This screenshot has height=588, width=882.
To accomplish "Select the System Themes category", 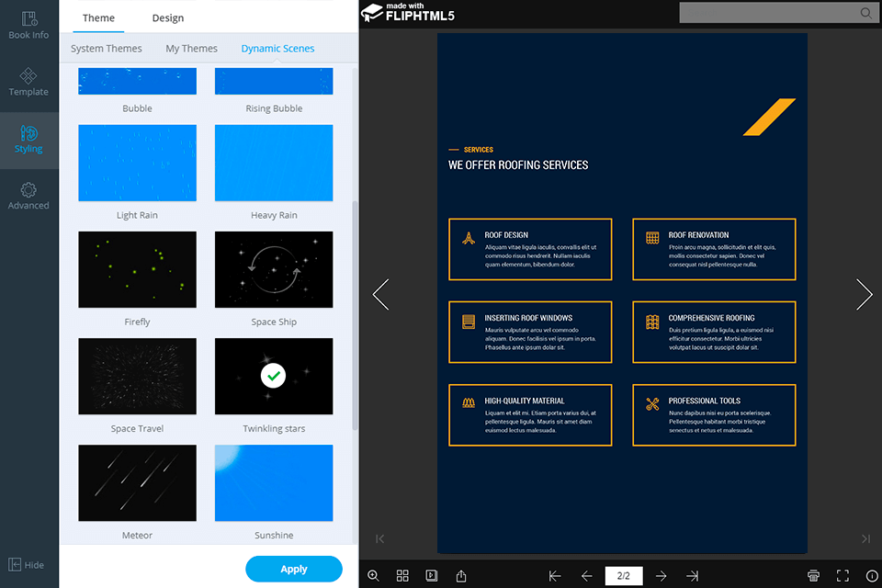I will (106, 48).
